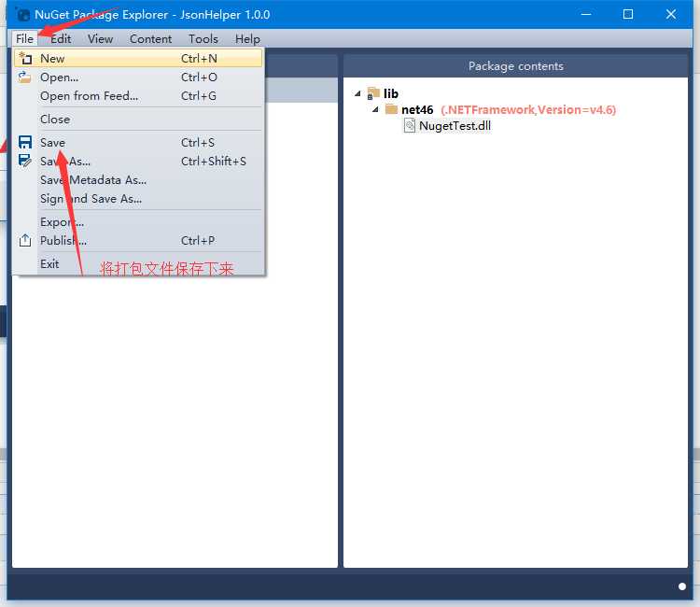
Task: Click the lib folder icon
Action: (373, 93)
